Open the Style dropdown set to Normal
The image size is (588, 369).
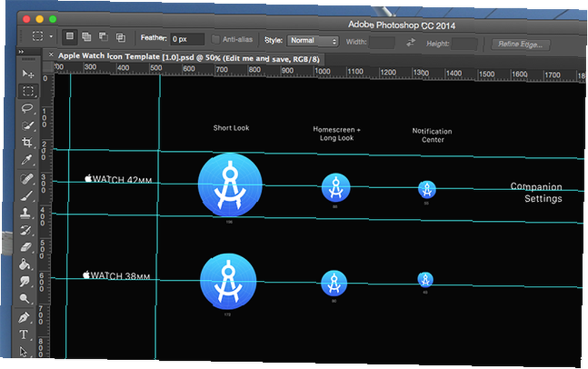313,41
